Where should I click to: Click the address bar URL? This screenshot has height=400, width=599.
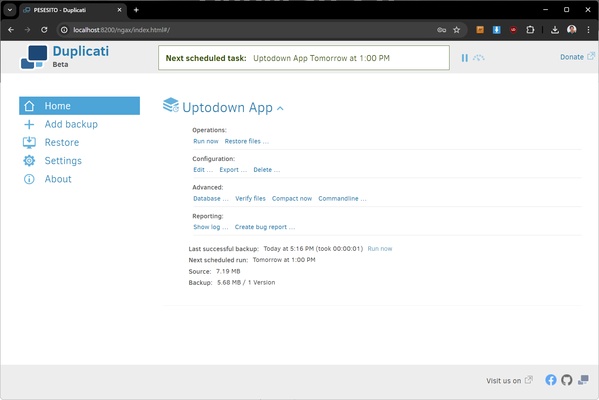(x=121, y=30)
